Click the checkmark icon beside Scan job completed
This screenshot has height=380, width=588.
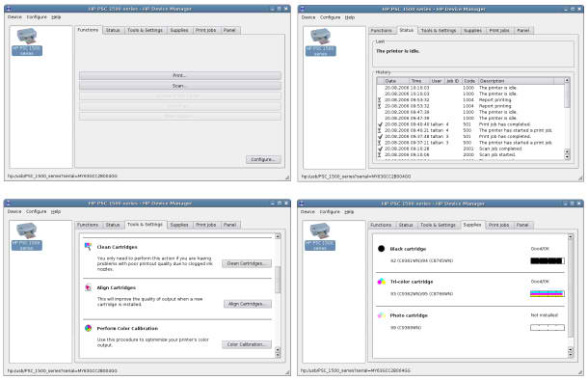tap(380, 149)
